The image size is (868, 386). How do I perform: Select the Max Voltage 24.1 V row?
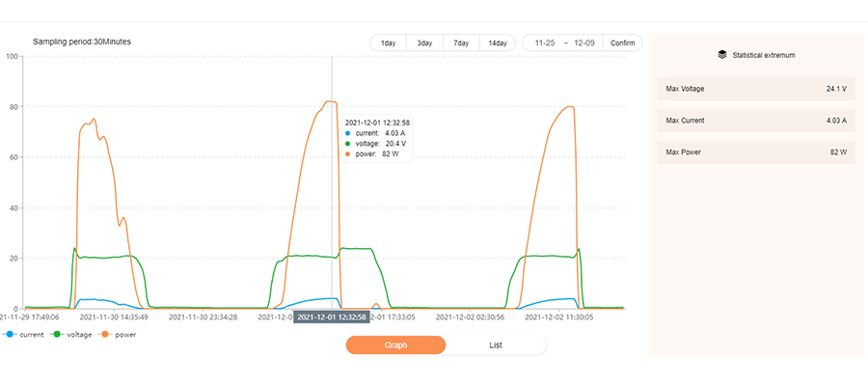[x=756, y=89]
